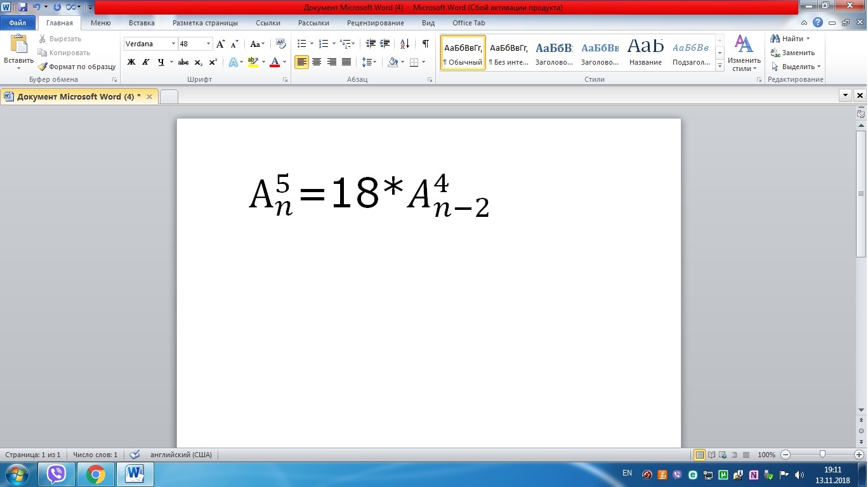Toggle bold (Ж) formatting

pyautogui.click(x=131, y=62)
